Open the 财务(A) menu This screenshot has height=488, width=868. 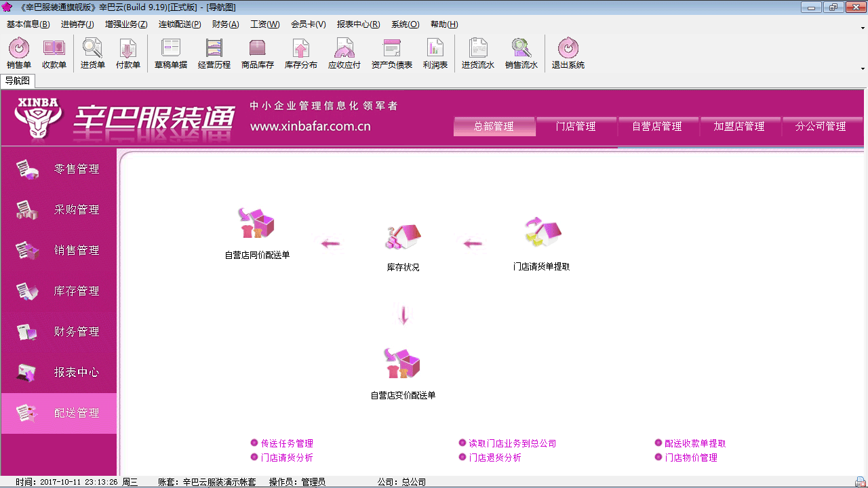tap(226, 24)
